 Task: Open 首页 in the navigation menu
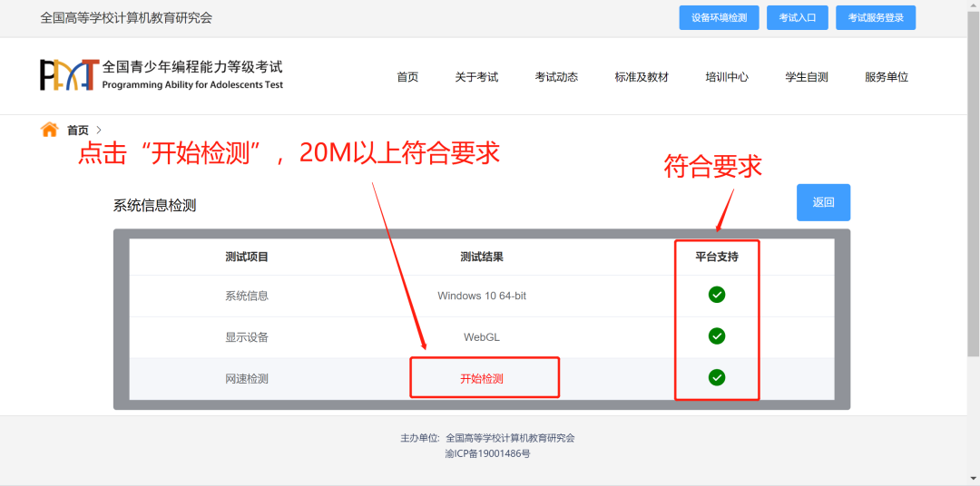coord(407,77)
